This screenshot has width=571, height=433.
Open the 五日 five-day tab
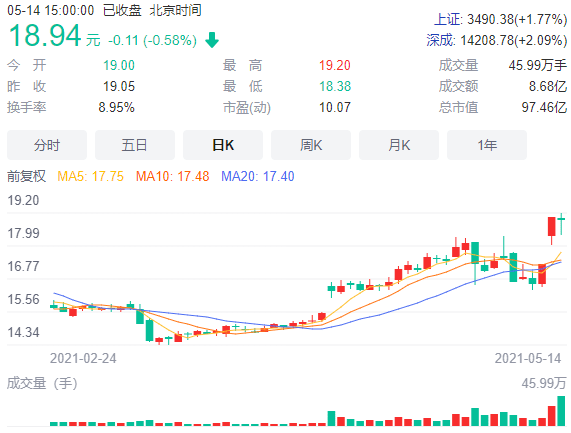(x=135, y=145)
